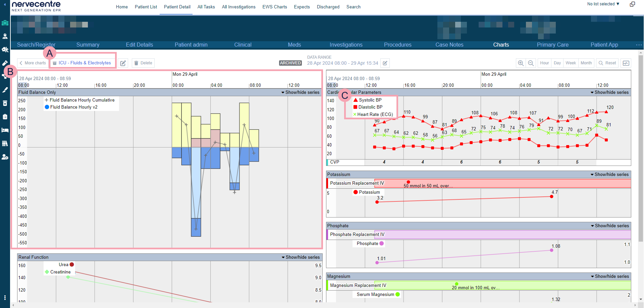Image resolution: width=644 pixels, height=308 pixels.
Task: Click the Creatinine green legend marker
Action: [x=47, y=272]
